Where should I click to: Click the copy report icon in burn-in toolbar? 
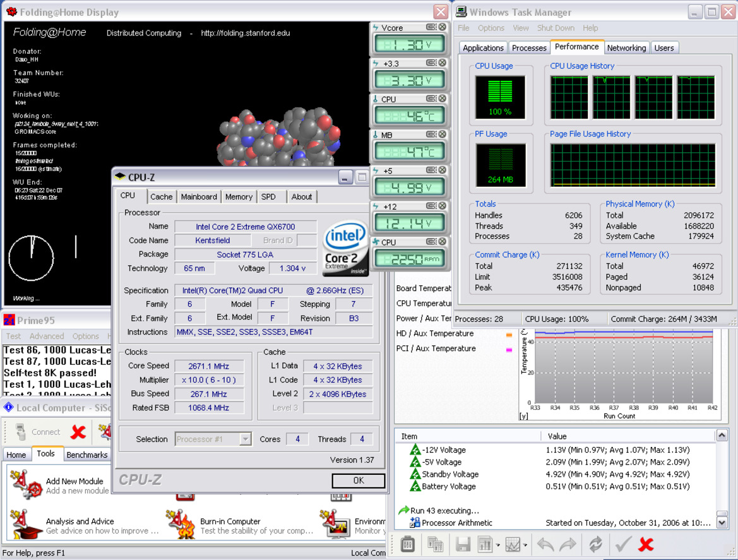click(436, 544)
